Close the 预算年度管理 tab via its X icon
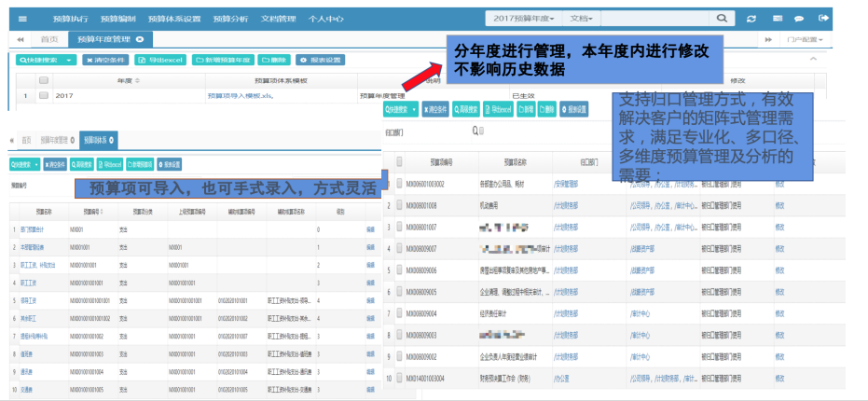Viewport: 868px width, 401px height. (139, 39)
